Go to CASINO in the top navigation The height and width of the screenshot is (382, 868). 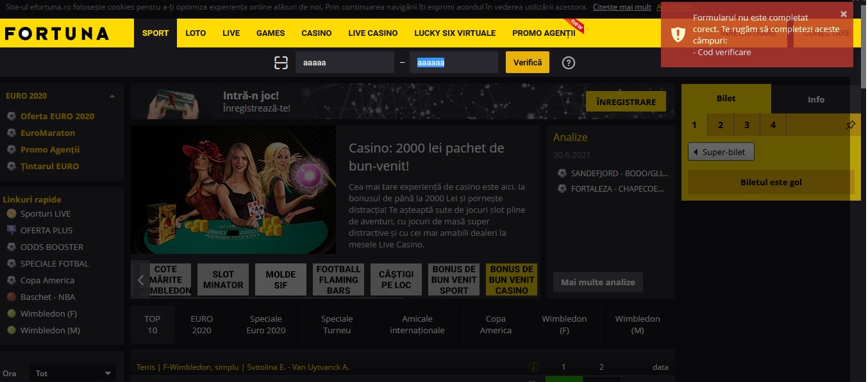coord(317,33)
